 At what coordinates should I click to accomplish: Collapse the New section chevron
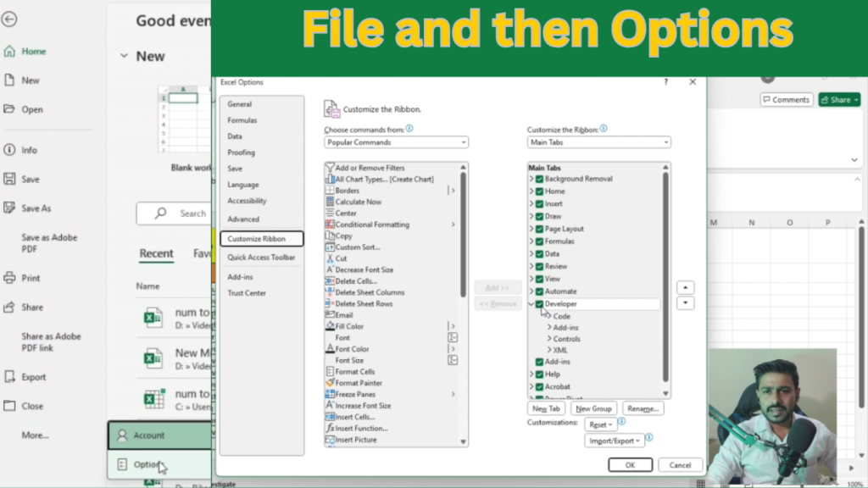(x=124, y=56)
